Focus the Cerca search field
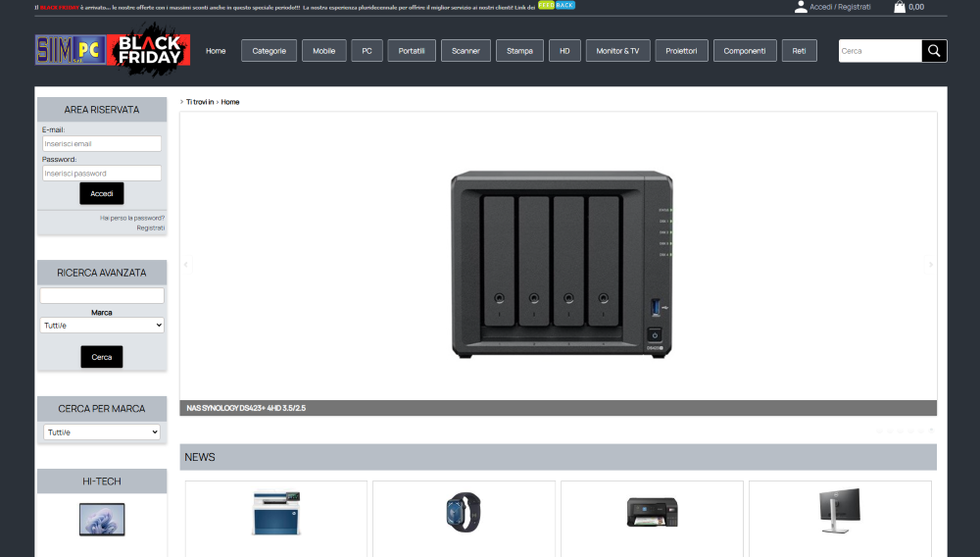Image resolution: width=980 pixels, height=557 pixels. coord(880,51)
